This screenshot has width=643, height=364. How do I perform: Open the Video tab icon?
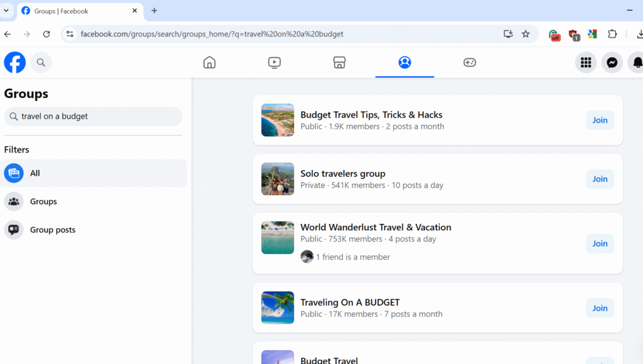click(274, 62)
